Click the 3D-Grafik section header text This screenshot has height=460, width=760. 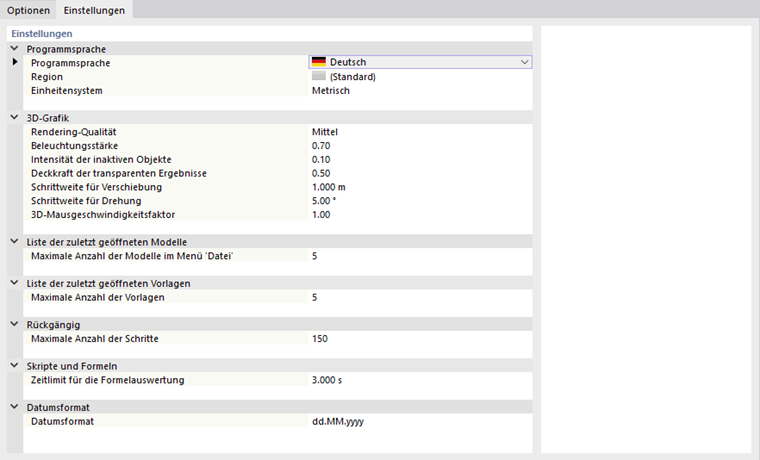(48, 118)
